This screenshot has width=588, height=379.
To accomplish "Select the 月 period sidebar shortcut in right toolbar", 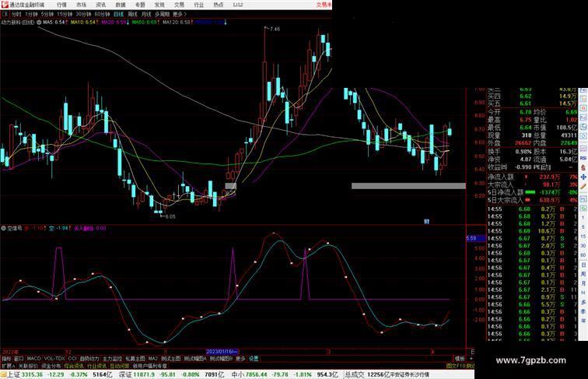I will (583, 283).
